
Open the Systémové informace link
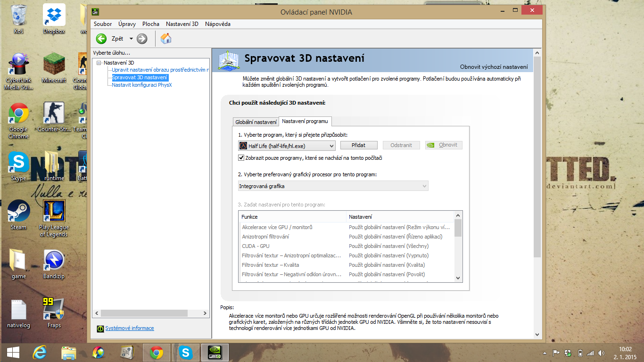coord(130,328)
